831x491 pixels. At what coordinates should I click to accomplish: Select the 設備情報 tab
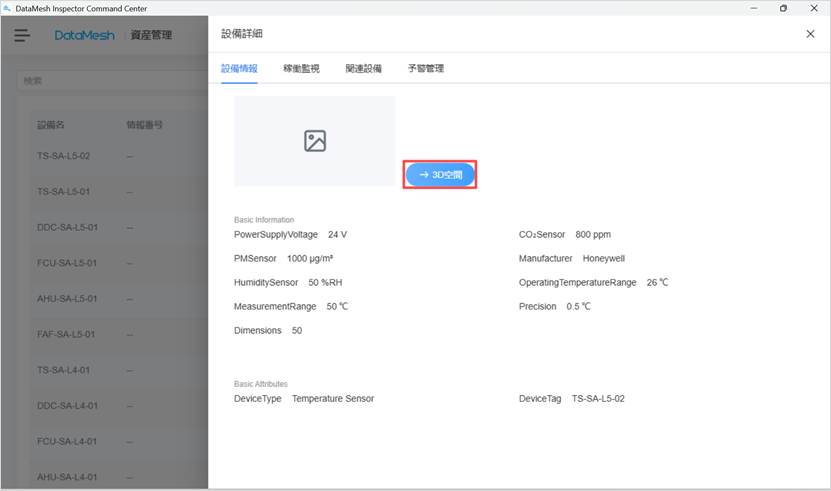click(x=239, y=69)
